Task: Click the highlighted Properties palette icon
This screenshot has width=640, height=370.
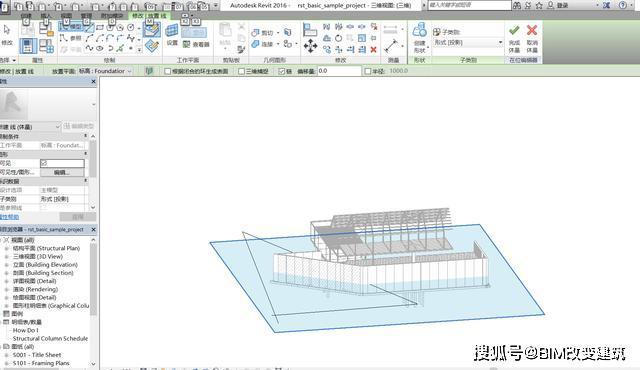Action: (28, 46)
